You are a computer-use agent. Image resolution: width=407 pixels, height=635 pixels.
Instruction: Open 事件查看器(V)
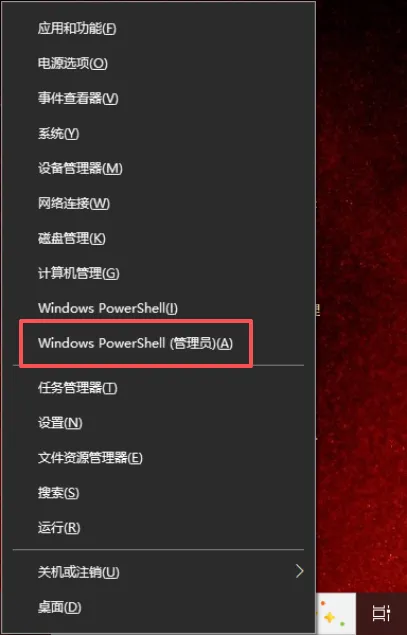(158, 98)
